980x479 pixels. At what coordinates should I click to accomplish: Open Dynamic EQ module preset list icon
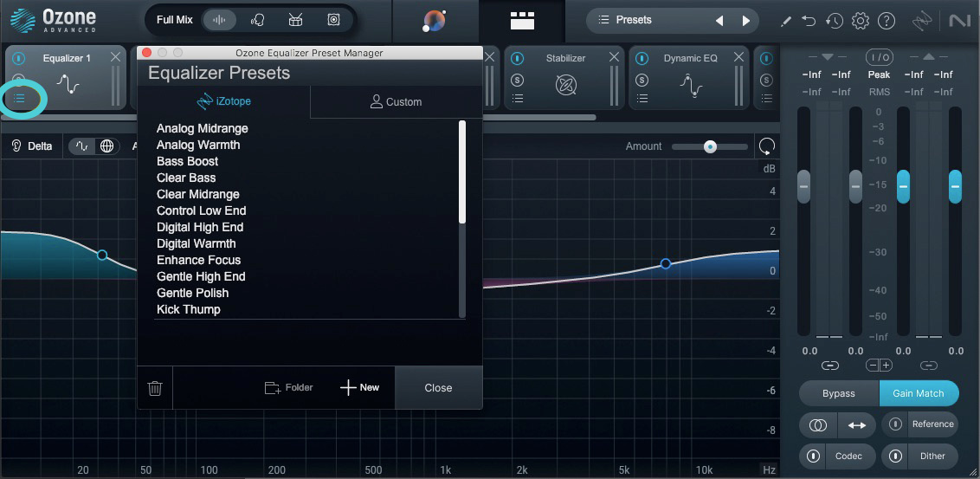coord(642,98)
